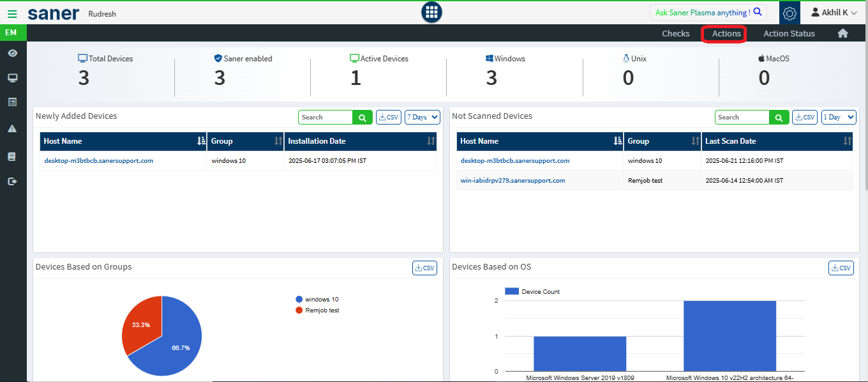Image resolution: width=868 pixels, height=382 pixels.
Task: Click the Total Devices monitor icon
Action: [82, 58]
